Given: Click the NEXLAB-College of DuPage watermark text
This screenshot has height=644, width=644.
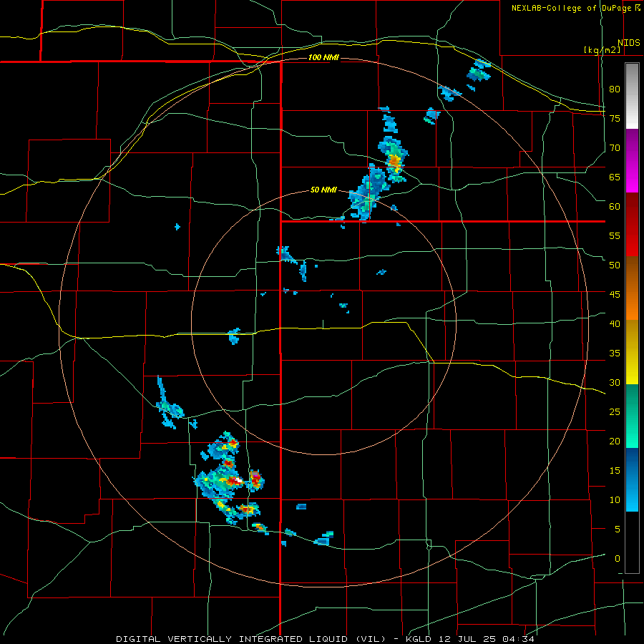Looking at the screenshot, I should pos(571,8).
